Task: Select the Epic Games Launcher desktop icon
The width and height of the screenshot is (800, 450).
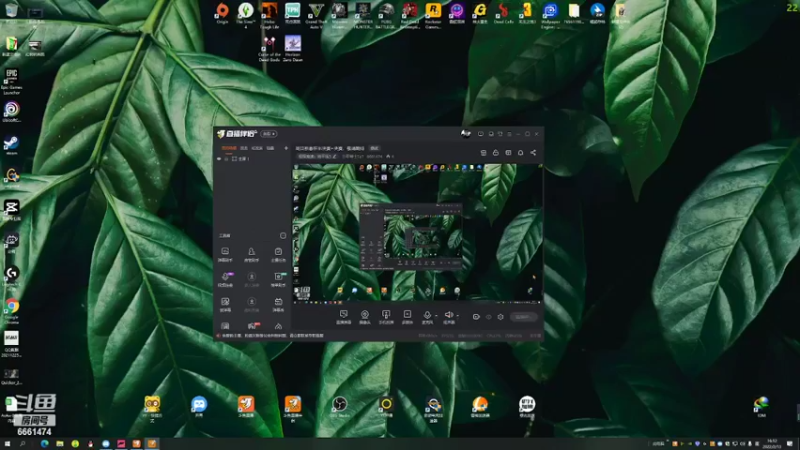Action: 12,82
